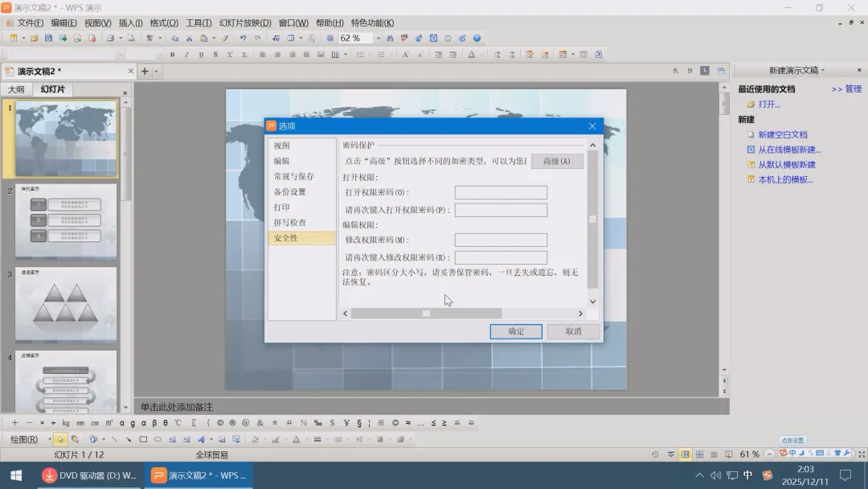Viewport: 868px width, 489px height.
Task: Click the 新建空白文档 link
Action: pos(783,134)
